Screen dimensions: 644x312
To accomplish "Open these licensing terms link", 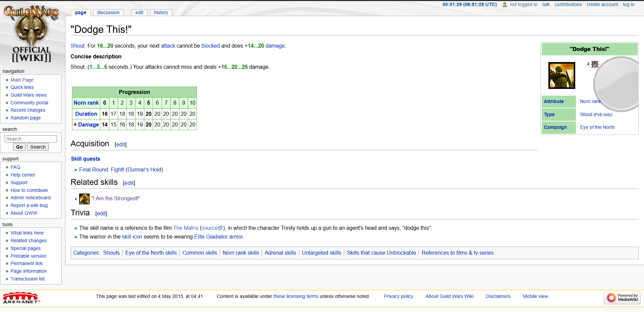I will coord(296,296).
